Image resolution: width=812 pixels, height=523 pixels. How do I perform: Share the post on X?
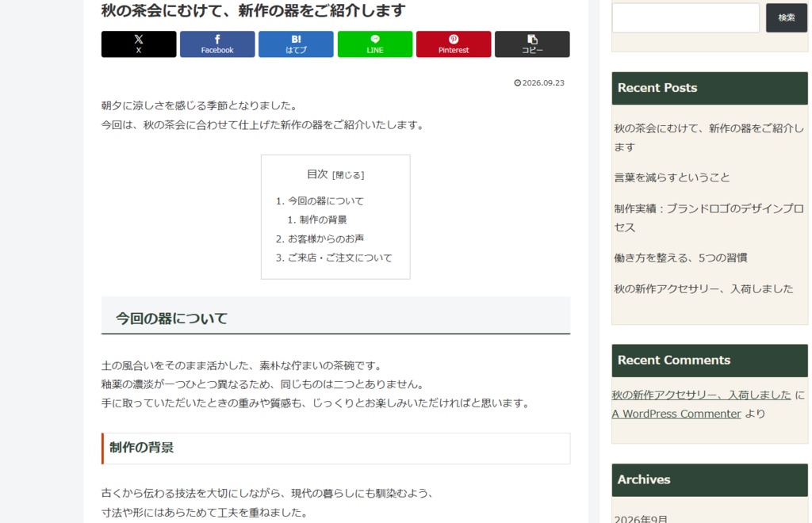click(138, 44)
